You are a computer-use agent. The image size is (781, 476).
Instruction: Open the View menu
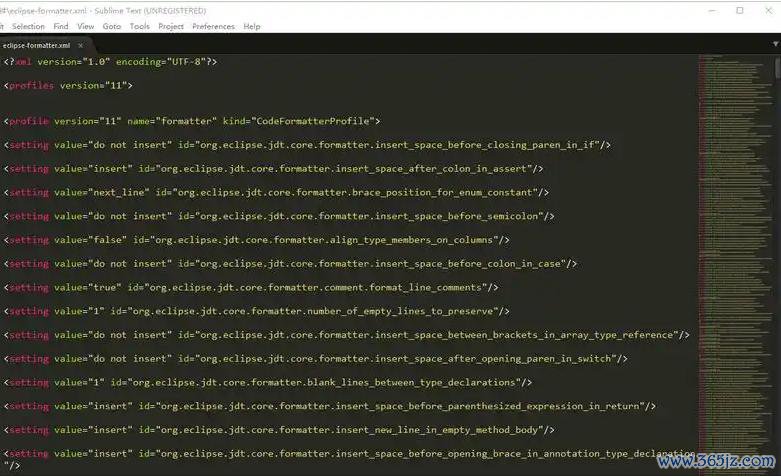[86, 26]
